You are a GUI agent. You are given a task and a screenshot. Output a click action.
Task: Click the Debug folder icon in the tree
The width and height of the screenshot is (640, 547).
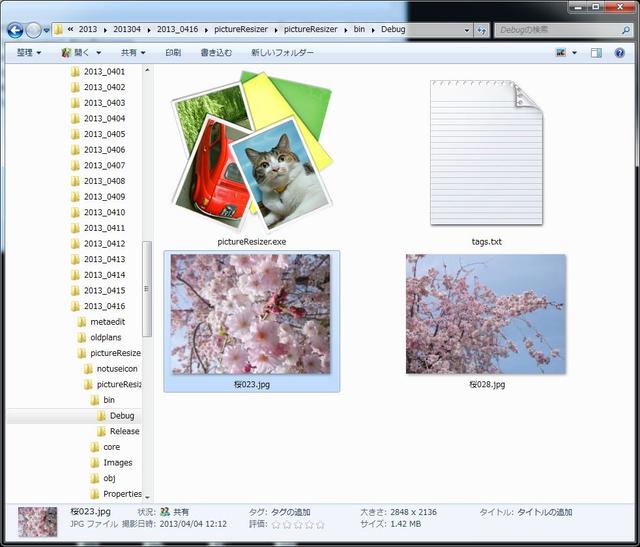point(102,416)
